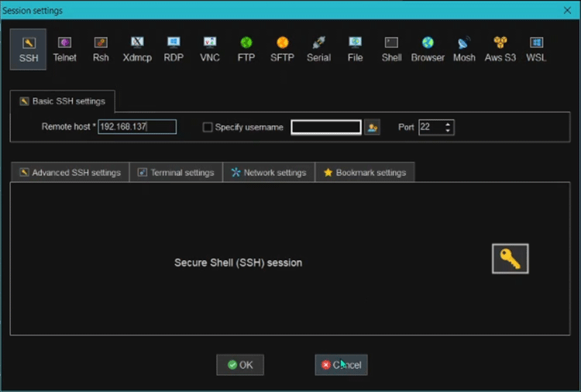Confirm the session with OK button

pos(240,365)
